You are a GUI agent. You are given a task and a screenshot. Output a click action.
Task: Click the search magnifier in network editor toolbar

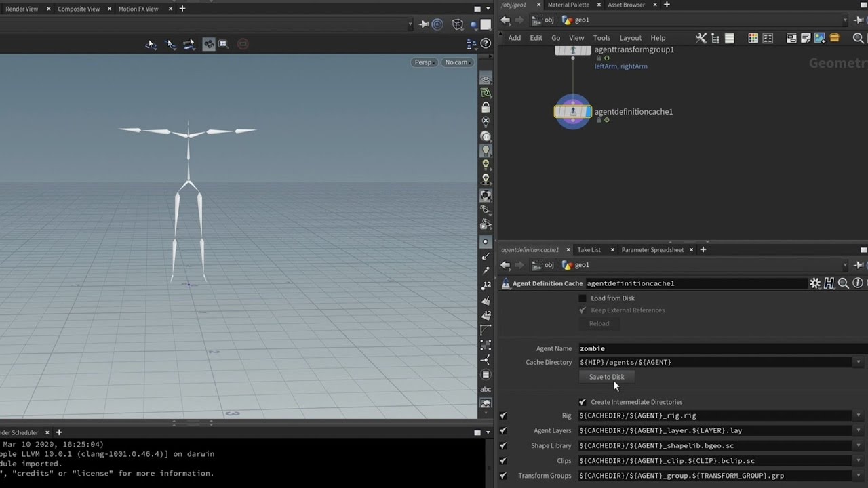[x=859, y=38]
